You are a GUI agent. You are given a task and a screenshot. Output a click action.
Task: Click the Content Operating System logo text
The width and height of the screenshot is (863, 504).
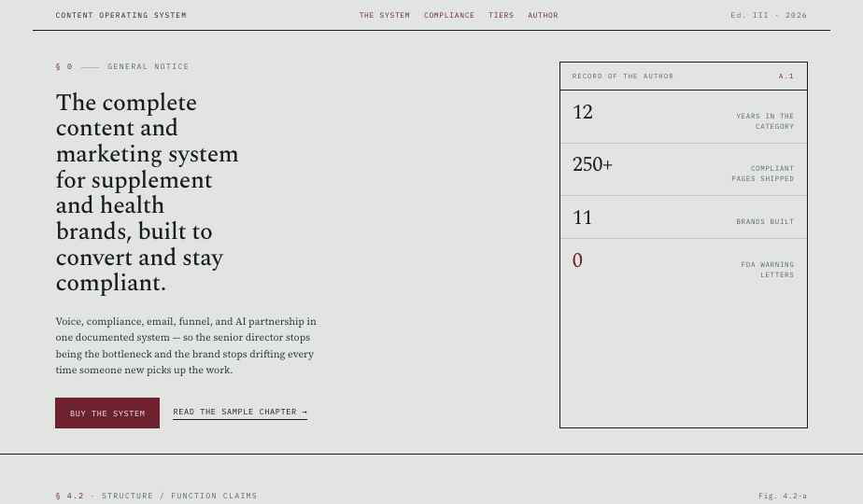tap(121, 16)
